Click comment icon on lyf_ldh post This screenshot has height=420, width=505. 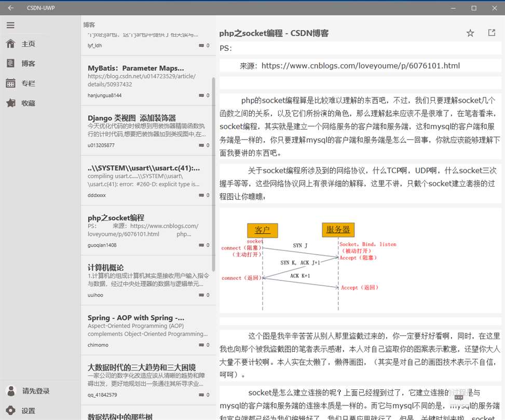[201, 46]
